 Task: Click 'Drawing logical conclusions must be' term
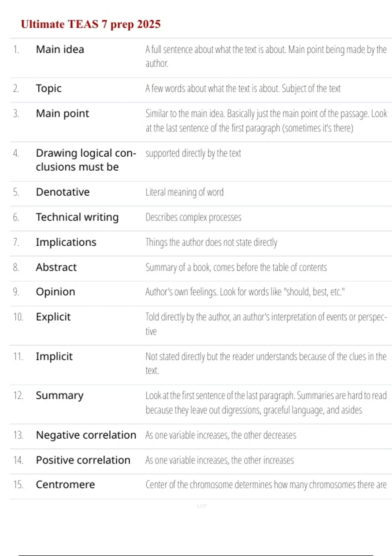coord(86,160)
